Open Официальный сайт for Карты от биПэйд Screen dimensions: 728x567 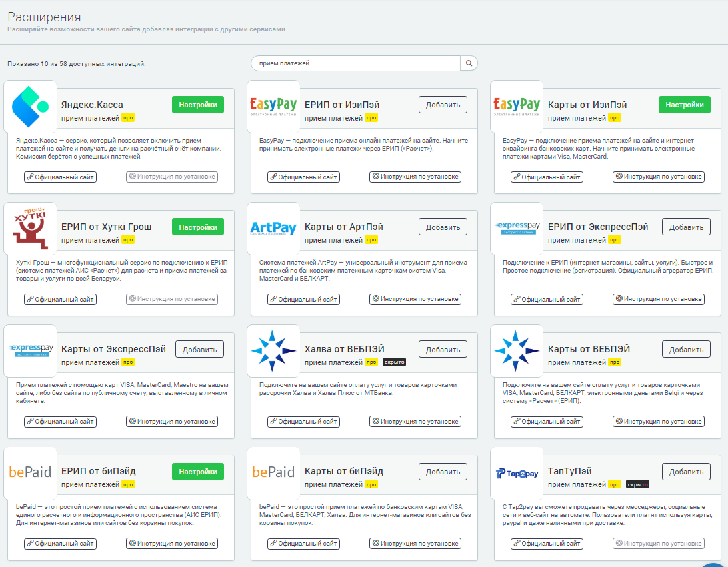point(303,543)
